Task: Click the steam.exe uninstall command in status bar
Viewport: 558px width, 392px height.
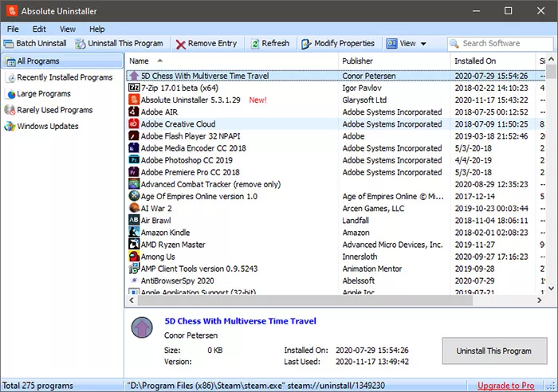Action: [x=256, y=386]
